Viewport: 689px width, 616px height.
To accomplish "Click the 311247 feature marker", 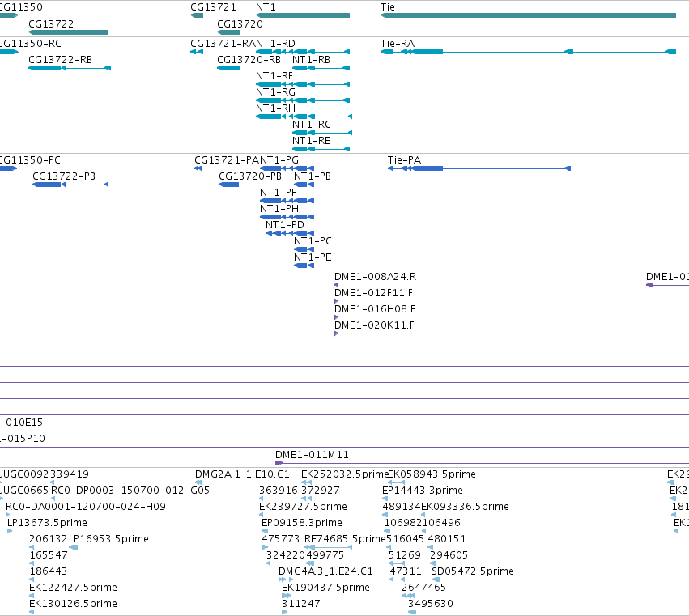I will pos(284,612).
